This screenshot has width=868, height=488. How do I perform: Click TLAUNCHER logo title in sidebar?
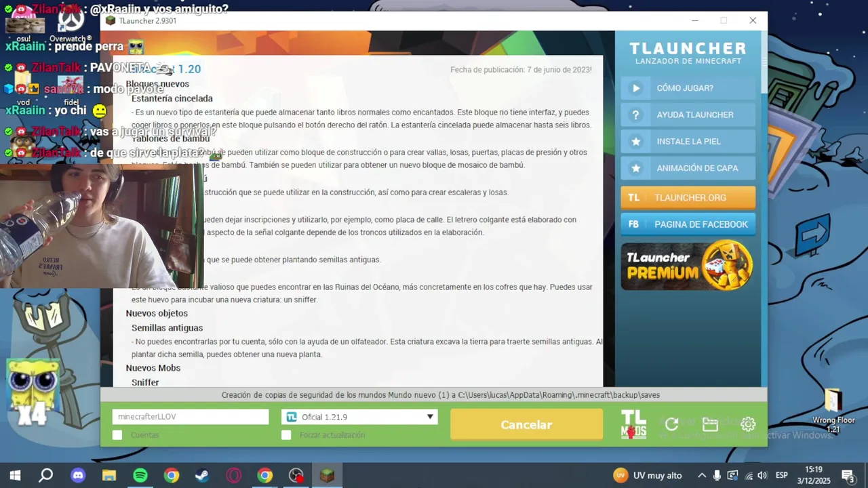tap(688, 49)
